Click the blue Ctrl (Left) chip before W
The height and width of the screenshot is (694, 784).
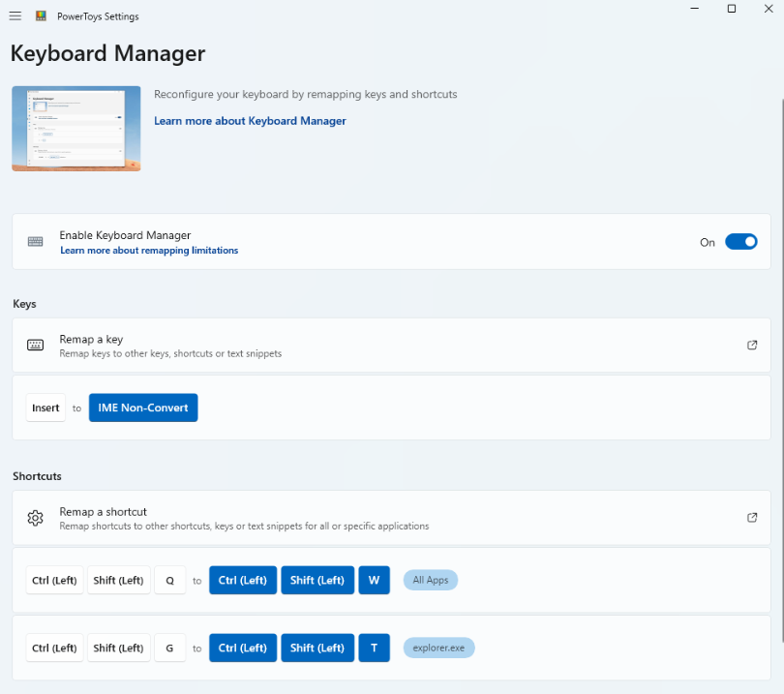(243, 581)
